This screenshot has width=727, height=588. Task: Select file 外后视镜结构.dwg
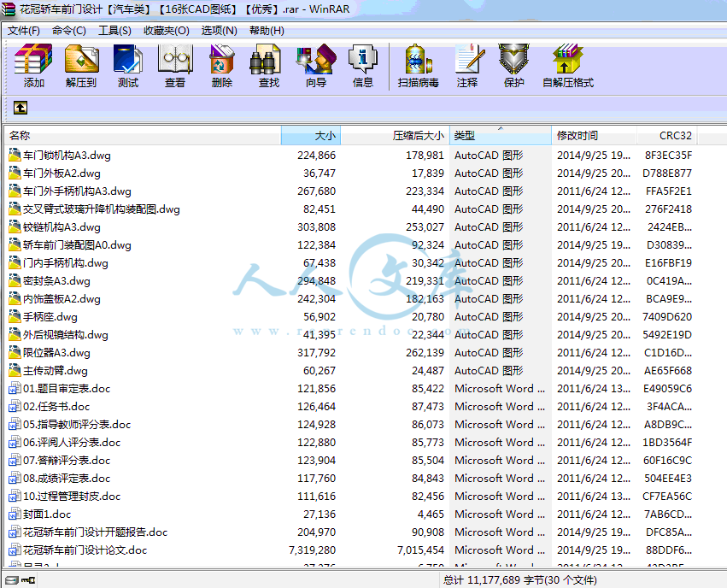66,335
